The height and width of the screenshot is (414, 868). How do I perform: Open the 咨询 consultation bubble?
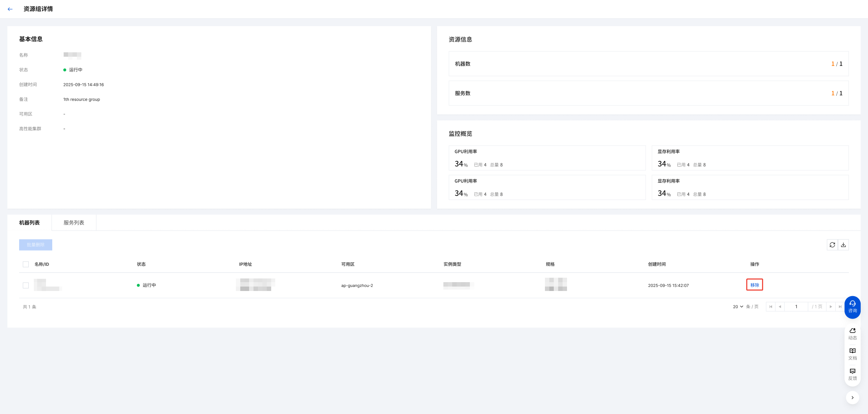(852, 307)
